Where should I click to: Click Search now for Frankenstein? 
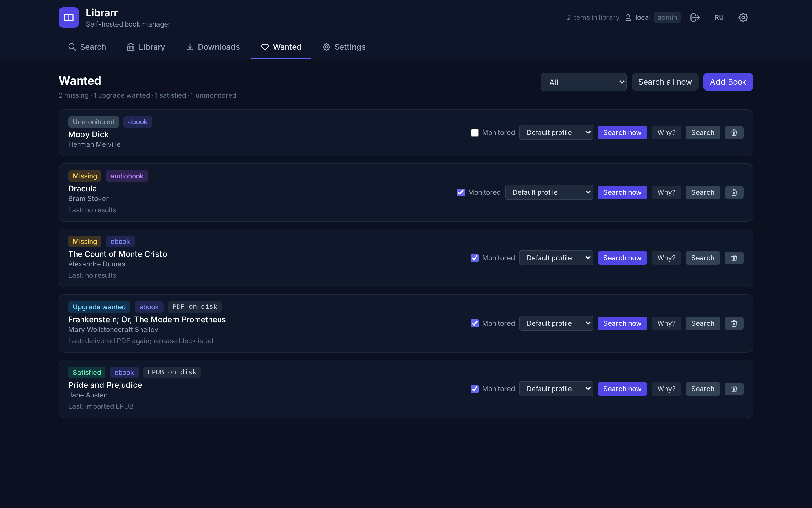tap(622, 323)
